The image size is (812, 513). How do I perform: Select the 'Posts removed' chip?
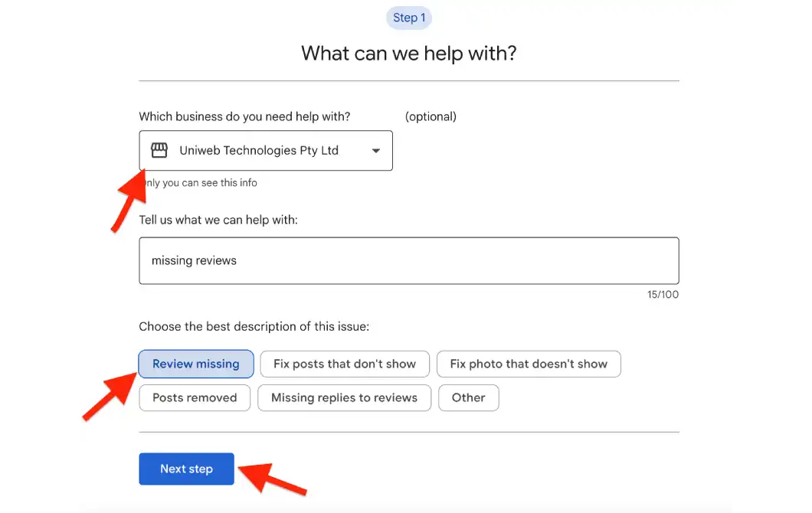pos(195,397)
